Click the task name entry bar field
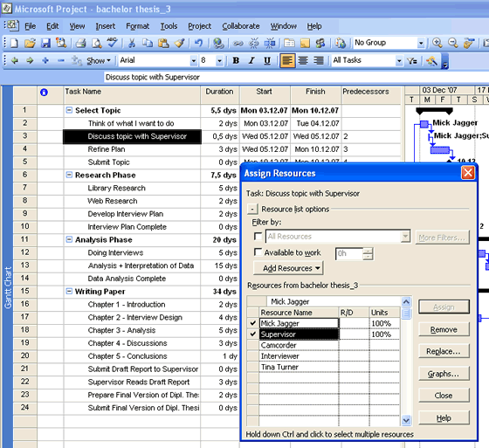The width and height of the screenshot is (489, 448). pos(296,77)
